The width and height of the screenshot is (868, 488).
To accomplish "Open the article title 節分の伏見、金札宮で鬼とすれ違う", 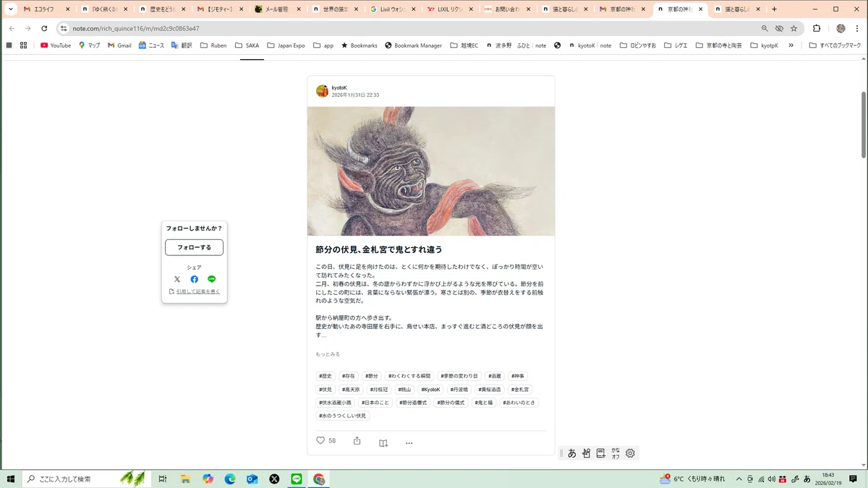I will (378, 249).
